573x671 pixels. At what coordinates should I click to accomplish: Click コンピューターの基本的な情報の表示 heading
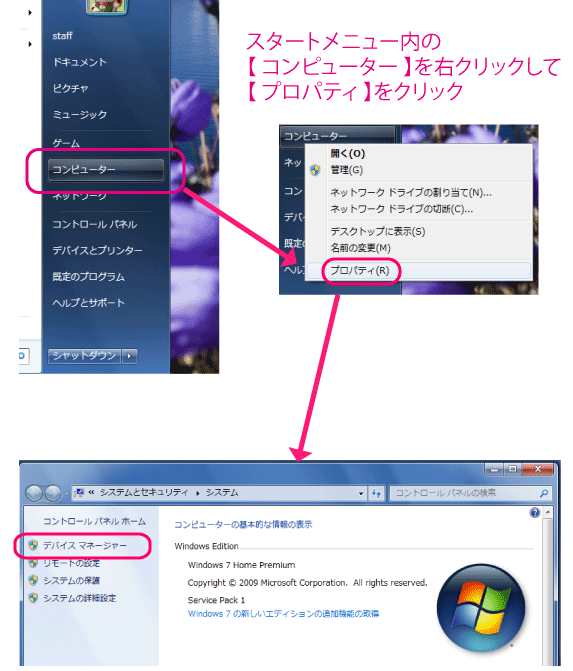[x=243, y=524]
